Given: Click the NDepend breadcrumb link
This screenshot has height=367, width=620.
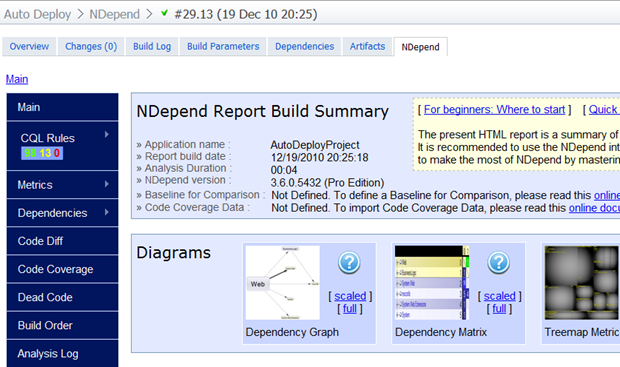Looking at the screenshot, I should click(115, 14).
